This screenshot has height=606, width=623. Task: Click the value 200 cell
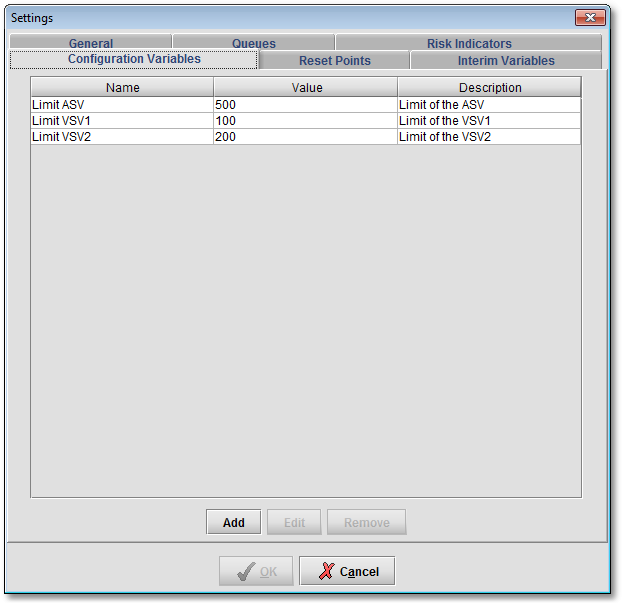click(x=305, y=137)
